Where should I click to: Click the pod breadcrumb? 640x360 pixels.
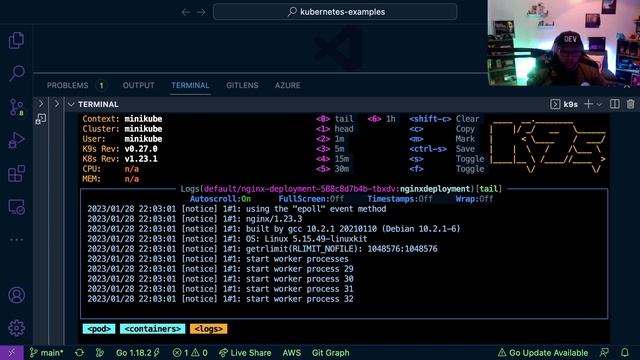point(99,329)
